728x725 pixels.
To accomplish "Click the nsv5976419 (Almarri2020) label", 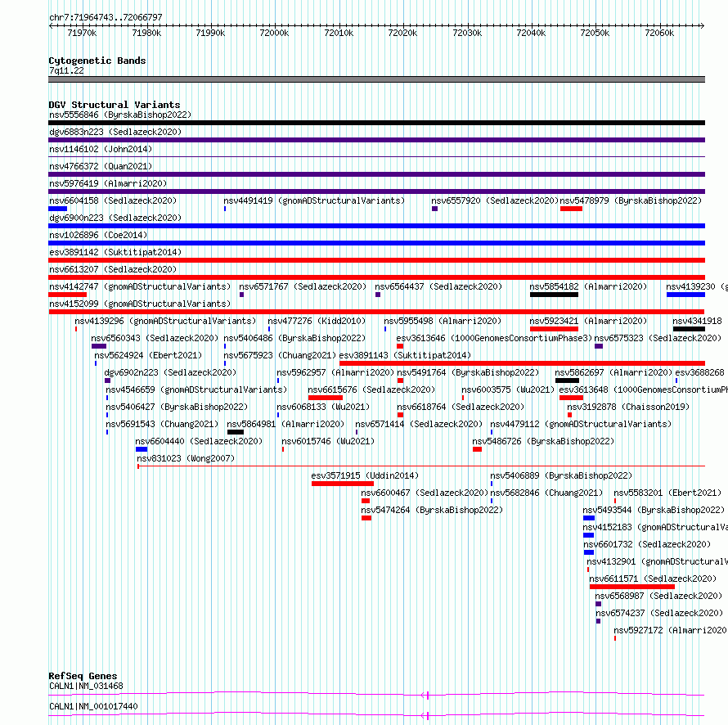I will 108,183.
